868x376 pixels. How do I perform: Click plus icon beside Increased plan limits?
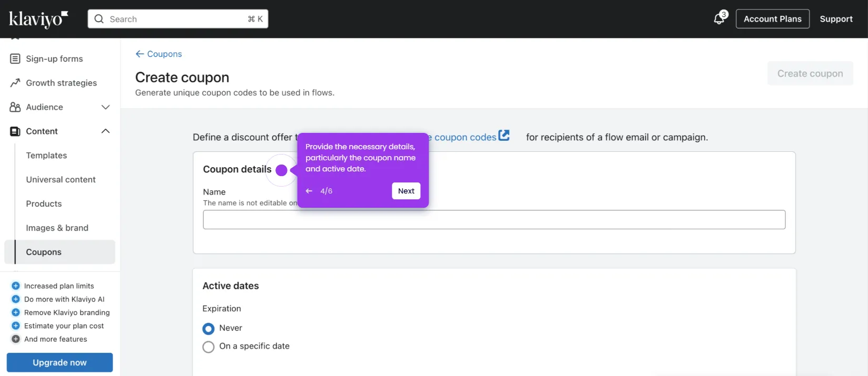[16, 286]
